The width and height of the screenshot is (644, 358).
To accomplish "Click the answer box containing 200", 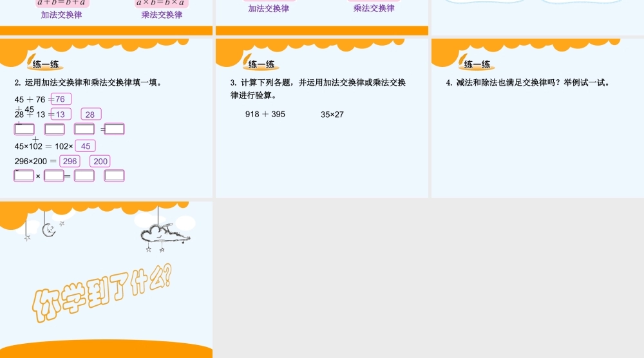I will pyautogui.click(x=100, y=161).
